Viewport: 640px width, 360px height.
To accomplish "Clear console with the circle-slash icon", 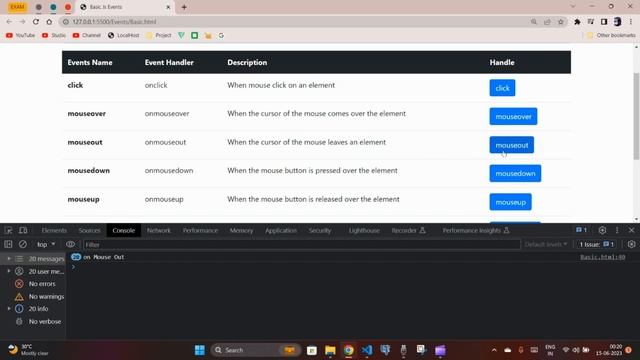I will pos(23,244).
